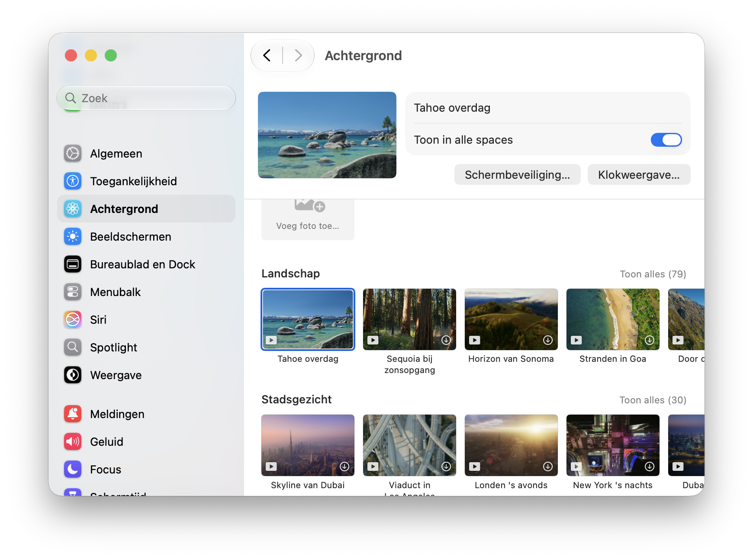Click the Menubalk icon in sidebar

pyautogui.click(x=73, y=292)
